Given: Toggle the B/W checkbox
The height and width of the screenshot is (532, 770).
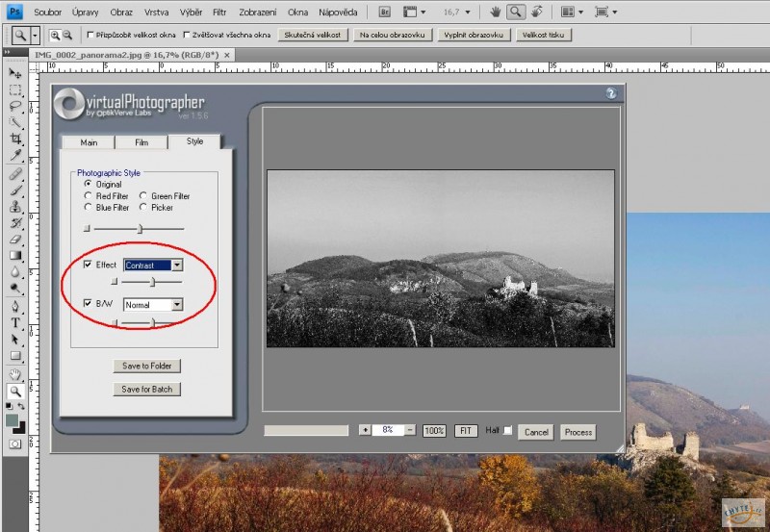Looking at the screenshot, I should coord(89,304).
